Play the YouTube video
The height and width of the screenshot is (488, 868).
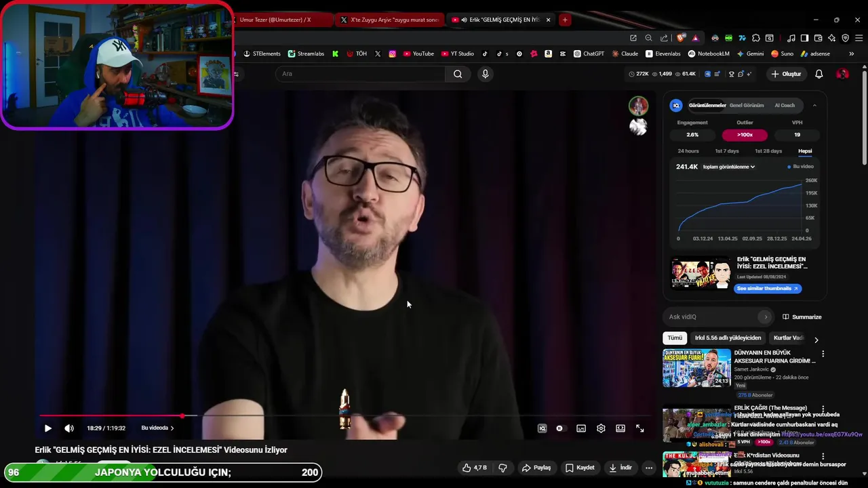pyautogui.click(x=47, y=428)
